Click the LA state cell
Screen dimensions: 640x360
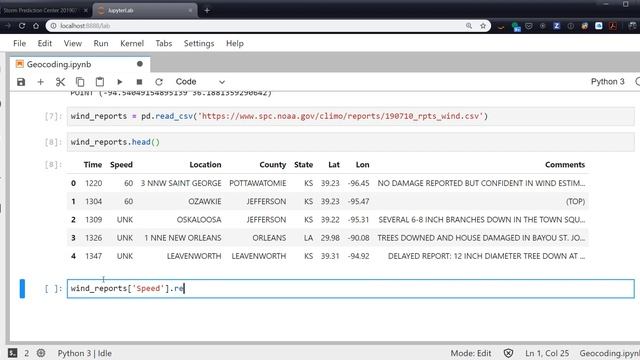(308, 238)
